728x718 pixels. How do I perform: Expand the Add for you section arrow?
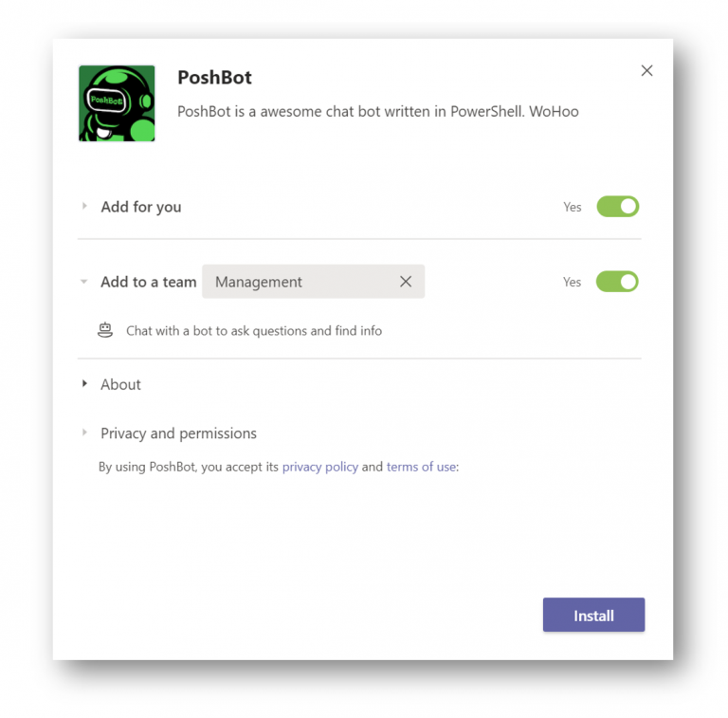point(84,206)
